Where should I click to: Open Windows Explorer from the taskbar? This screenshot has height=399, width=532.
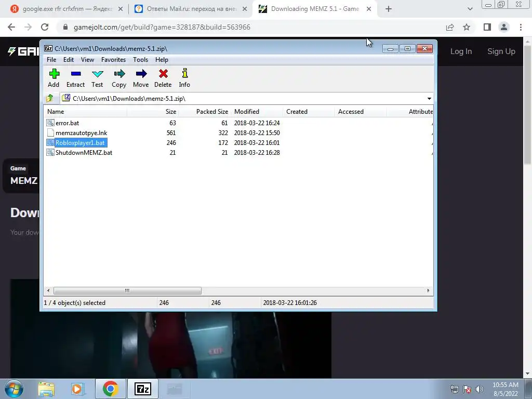point(46,389)
